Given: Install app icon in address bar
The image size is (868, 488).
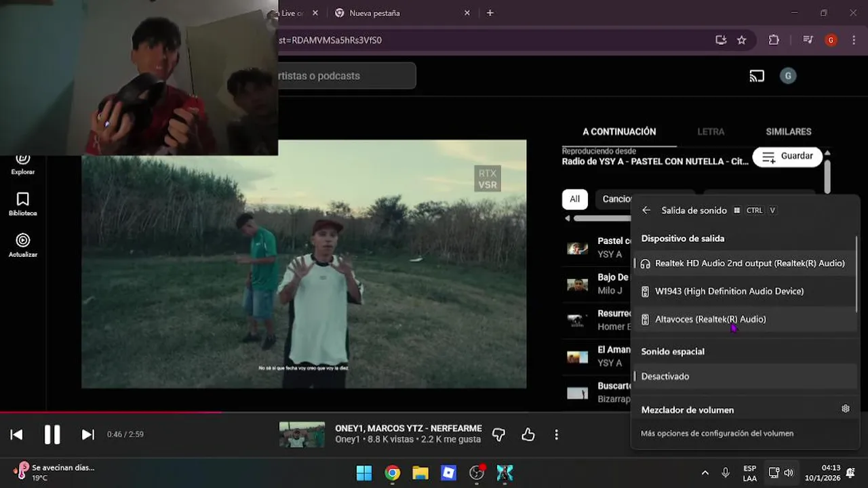Looking at the screenshot, I should 721,40.
